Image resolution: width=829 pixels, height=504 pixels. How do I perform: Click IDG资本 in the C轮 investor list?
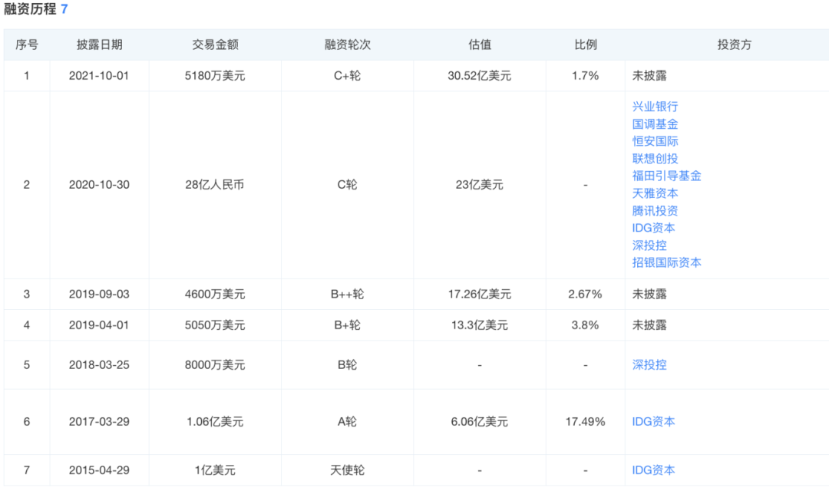653,228
